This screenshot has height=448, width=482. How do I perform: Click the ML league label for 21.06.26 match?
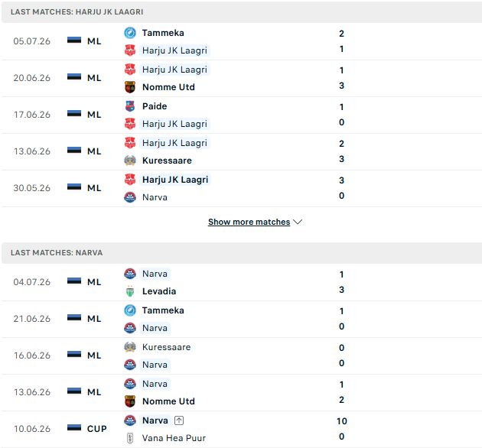94,319
